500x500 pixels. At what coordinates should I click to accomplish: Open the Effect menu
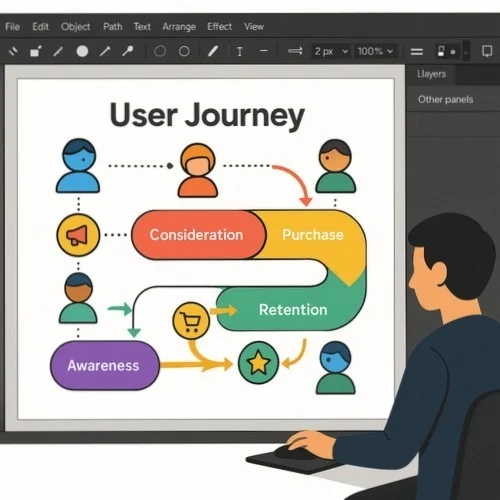219,27
